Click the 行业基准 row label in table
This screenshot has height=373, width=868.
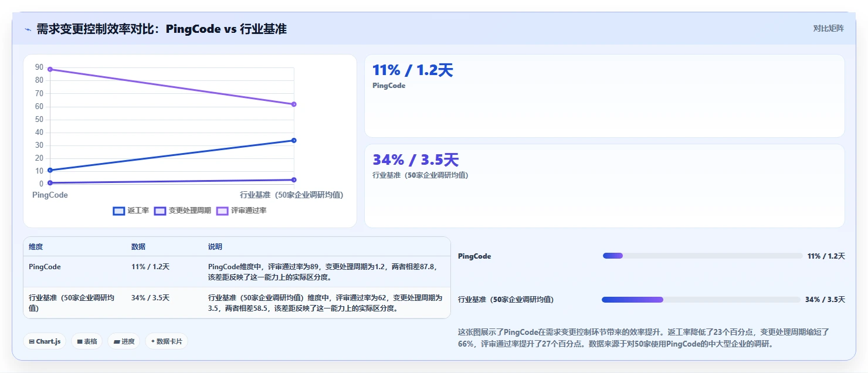(x=72, y=303)
